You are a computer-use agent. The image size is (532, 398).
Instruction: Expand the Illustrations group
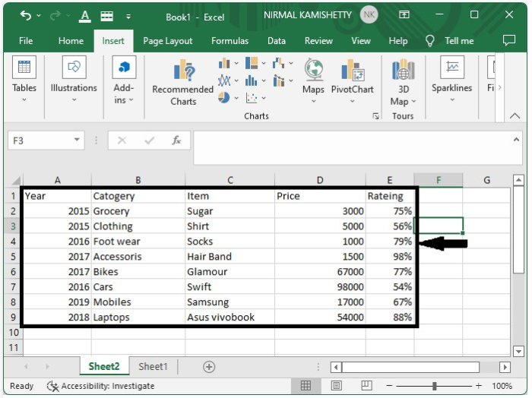74,80
